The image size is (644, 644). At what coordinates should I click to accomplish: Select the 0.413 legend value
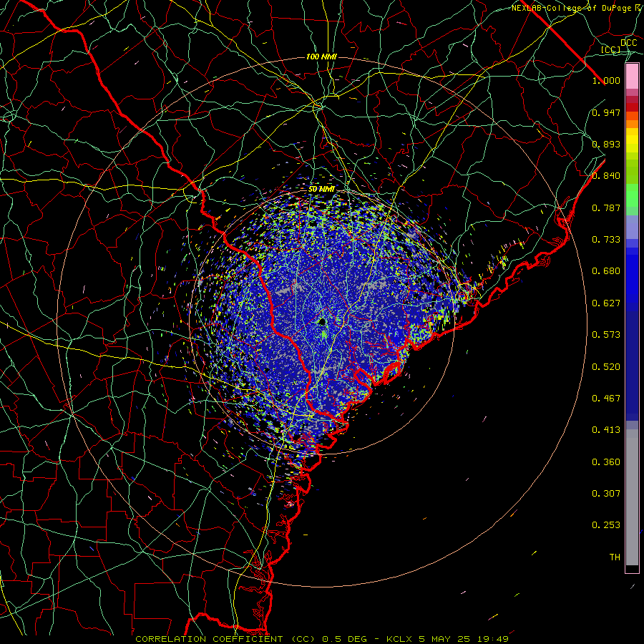606,430
